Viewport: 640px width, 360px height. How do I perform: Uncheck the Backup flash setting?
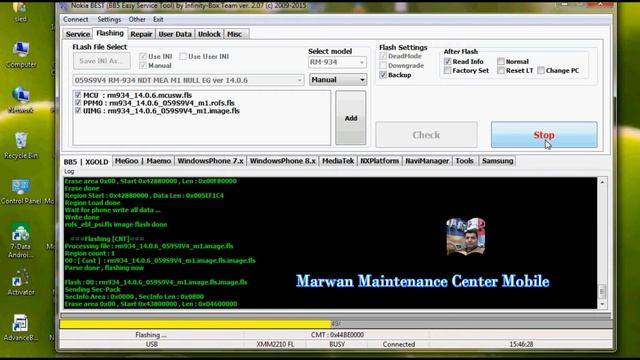click(x=383, y=75)
